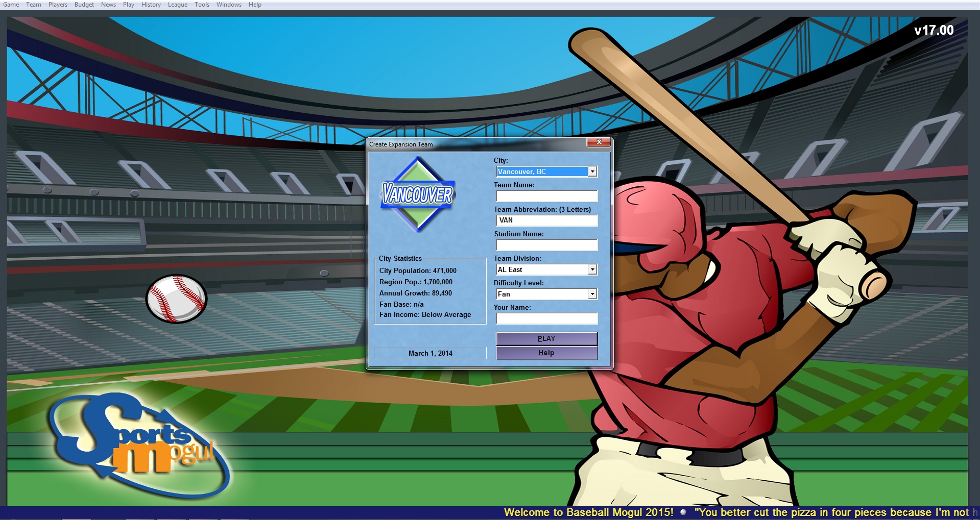This screenshot has width=980, height=520.
Task: Open the Game menu
Action: (x=11, y=4)
